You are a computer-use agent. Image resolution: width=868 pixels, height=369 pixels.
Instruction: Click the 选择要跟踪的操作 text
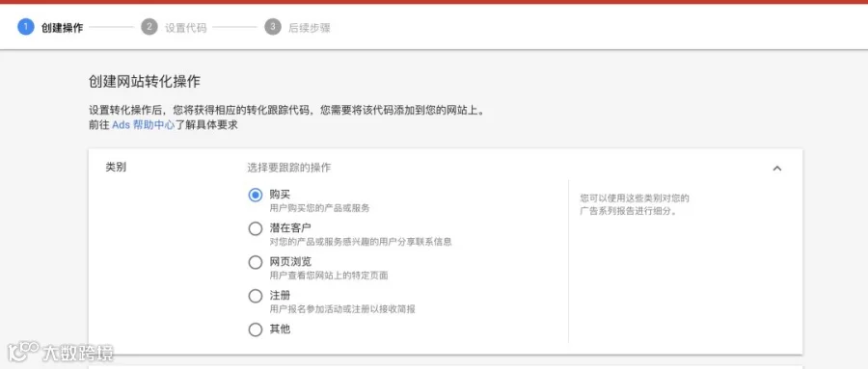[289, 167]
